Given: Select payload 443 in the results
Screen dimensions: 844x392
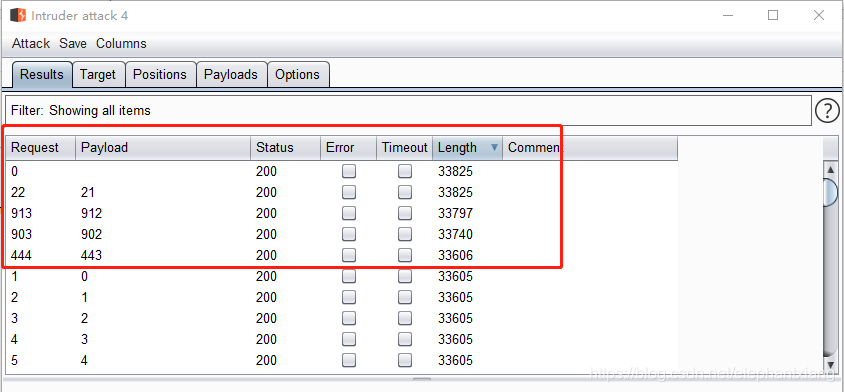Looking at the screenshot, I should point(92,256).
